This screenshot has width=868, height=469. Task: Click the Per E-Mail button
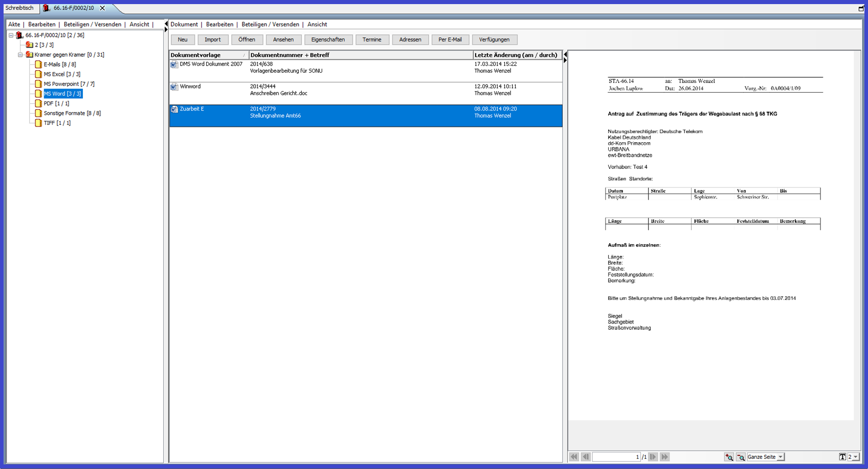[x=450, y=39]
